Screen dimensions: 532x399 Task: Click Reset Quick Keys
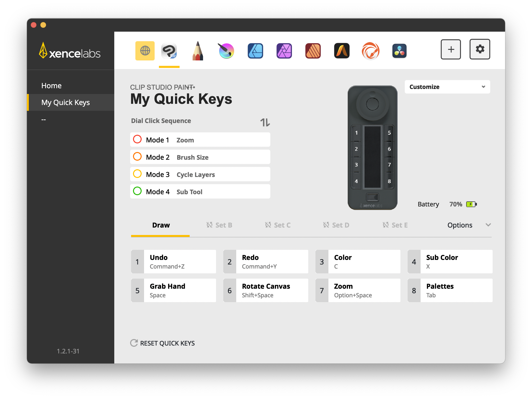163,343
